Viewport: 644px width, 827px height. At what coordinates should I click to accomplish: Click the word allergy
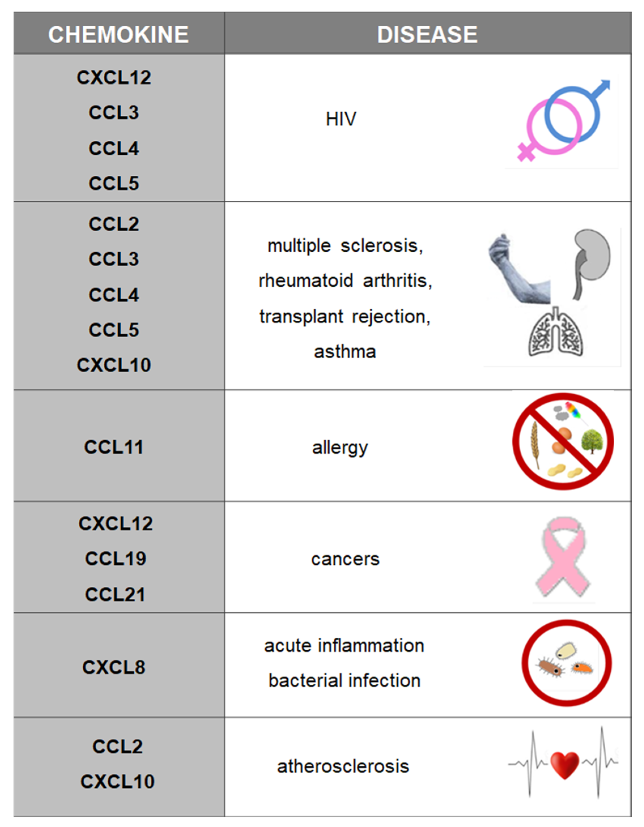340,448
